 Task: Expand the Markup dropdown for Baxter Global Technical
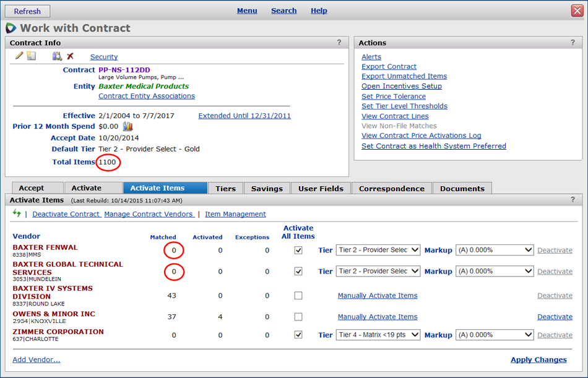coord(494,271)
